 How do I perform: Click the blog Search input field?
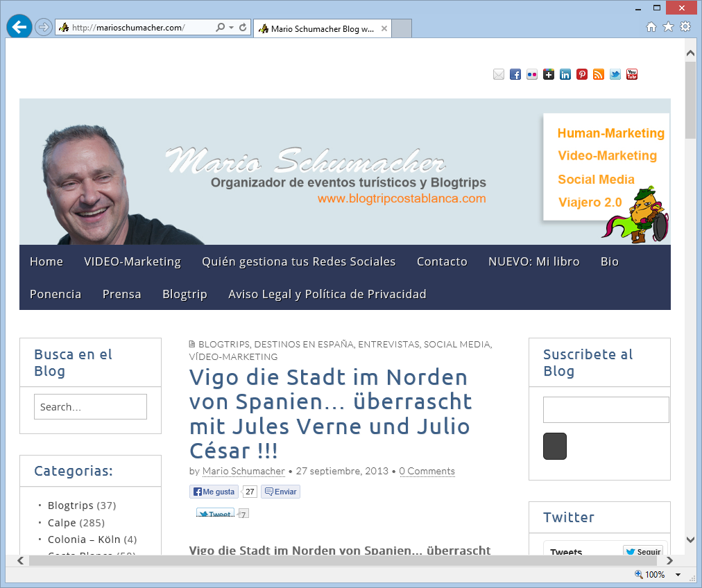[x=90, y=407]
